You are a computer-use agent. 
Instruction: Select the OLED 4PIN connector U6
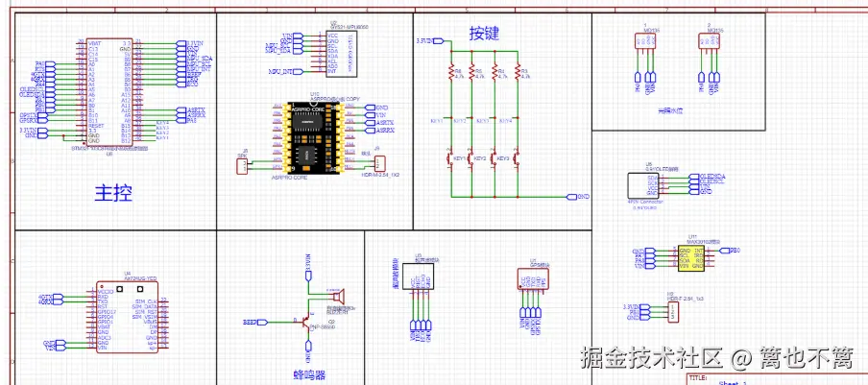(642, 186)
